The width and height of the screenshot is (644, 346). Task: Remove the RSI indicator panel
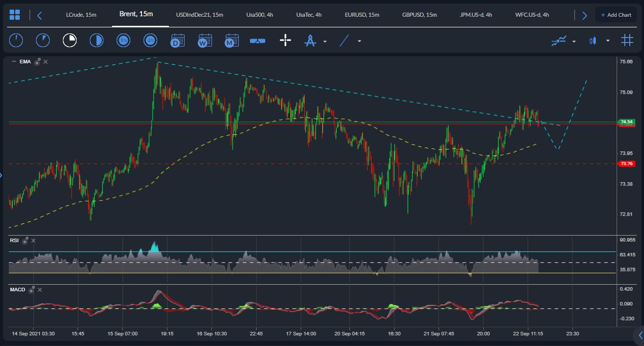[x=33, y=241]
